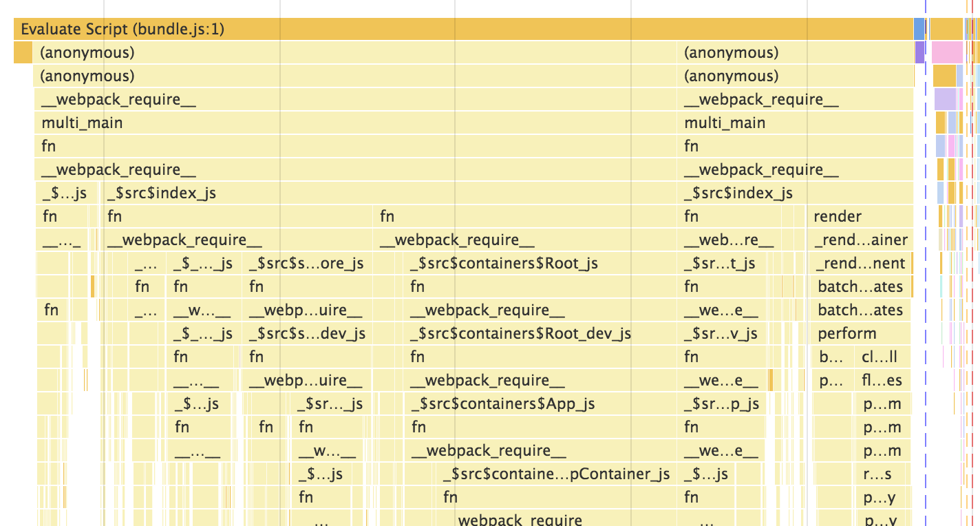The image size is (980, 526).
Task: Click the perform call frame
Action: (861, 334)
